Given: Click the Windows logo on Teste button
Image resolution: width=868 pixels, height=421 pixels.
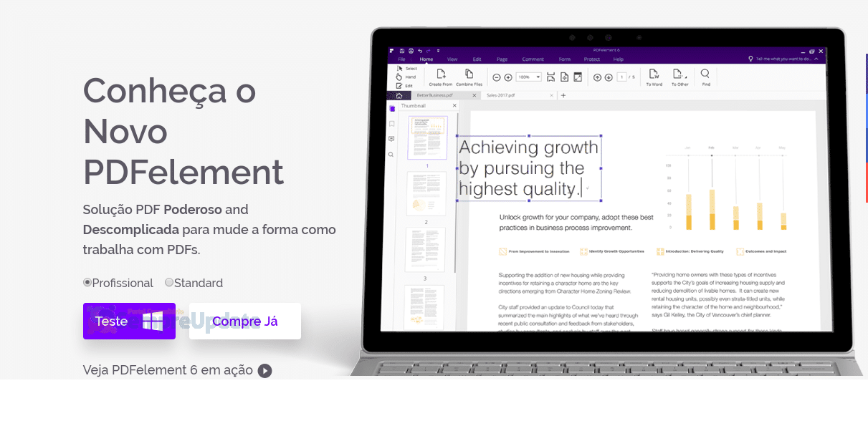Looking at the screenshot, I should [x=152, y=321].
